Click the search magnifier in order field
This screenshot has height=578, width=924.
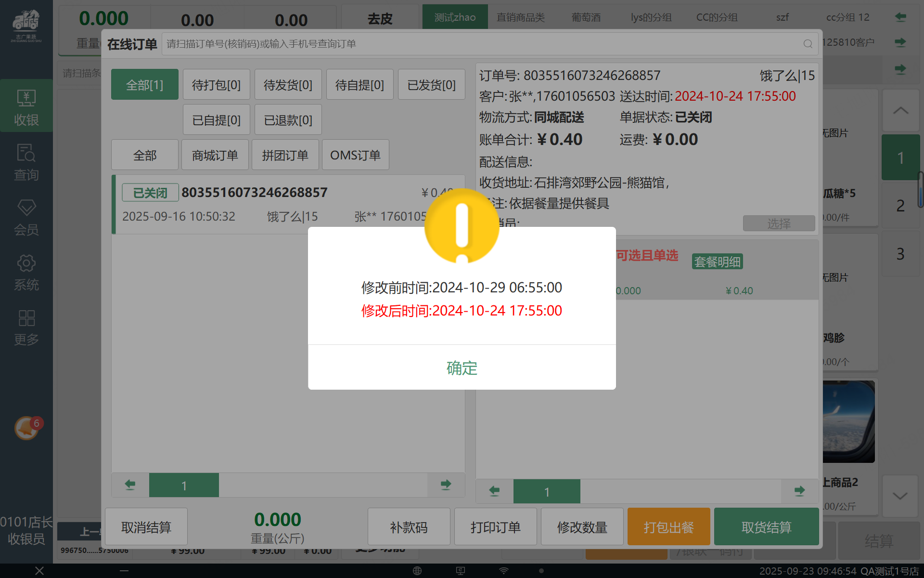point(808,44)
